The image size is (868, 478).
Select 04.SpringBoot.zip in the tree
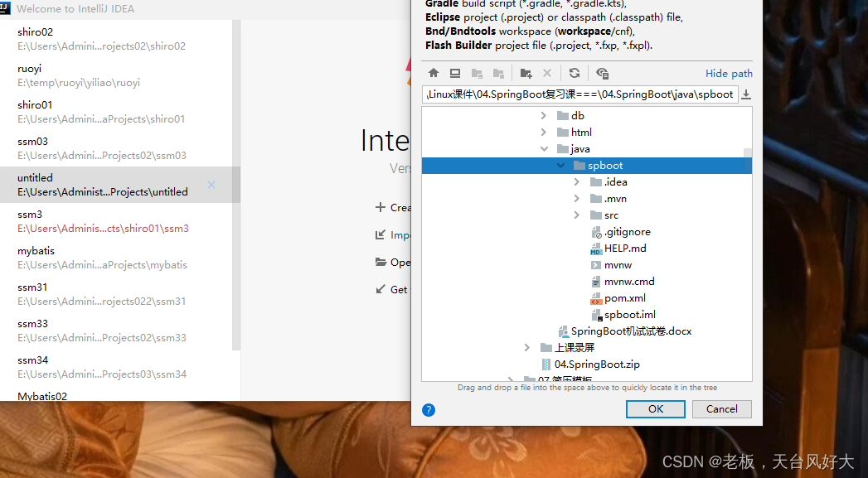(x=597, y=364)
